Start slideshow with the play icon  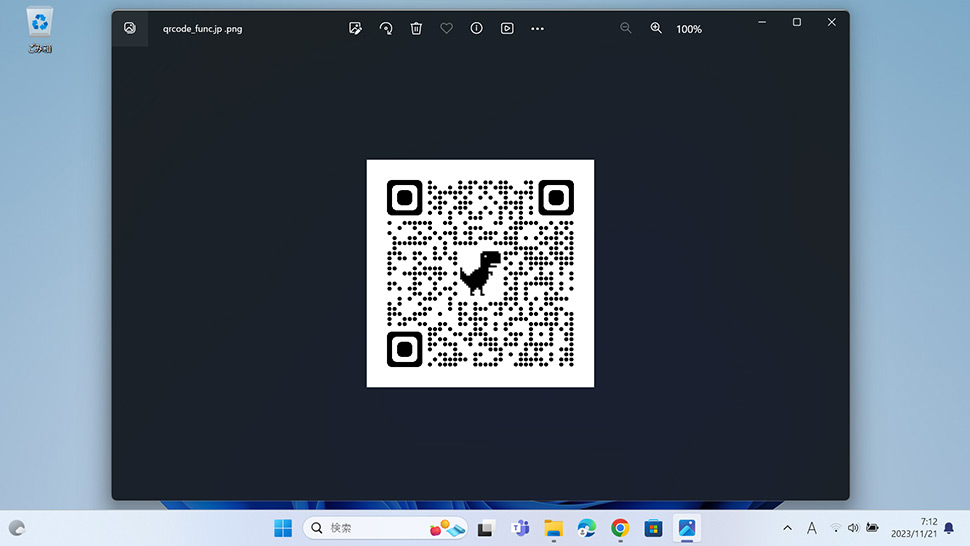pos(507,28)
